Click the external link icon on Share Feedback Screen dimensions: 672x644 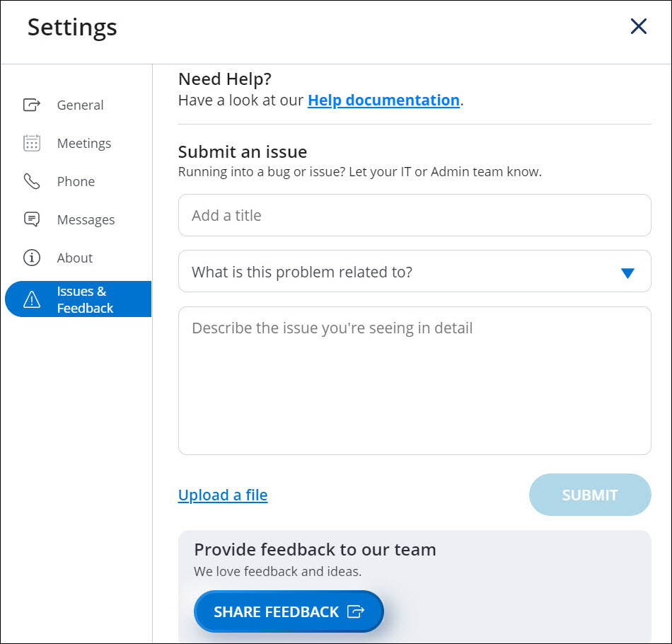pyautogui.click(x=356, y=611)
